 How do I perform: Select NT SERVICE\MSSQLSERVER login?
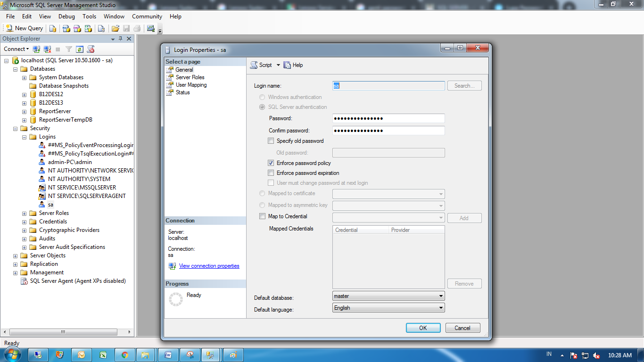pos(82,188)
